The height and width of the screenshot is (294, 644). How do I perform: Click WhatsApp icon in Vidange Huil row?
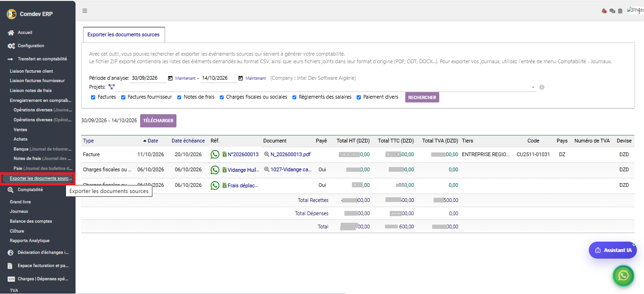click(x=215, y=170)
